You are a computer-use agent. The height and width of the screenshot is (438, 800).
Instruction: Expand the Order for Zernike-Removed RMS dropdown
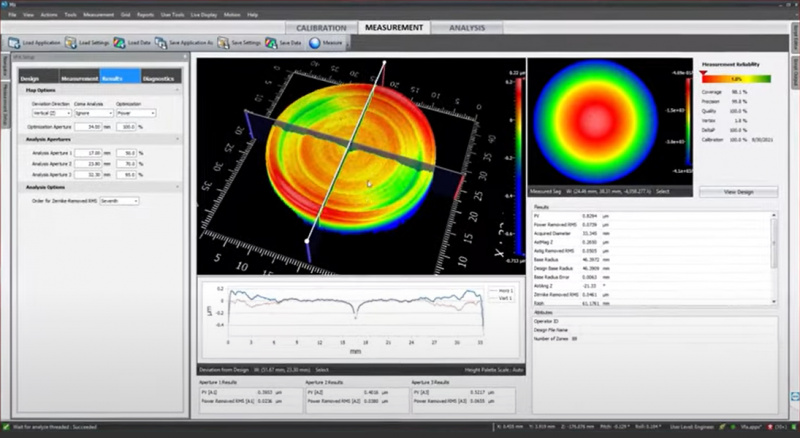(x=120, y=200)
